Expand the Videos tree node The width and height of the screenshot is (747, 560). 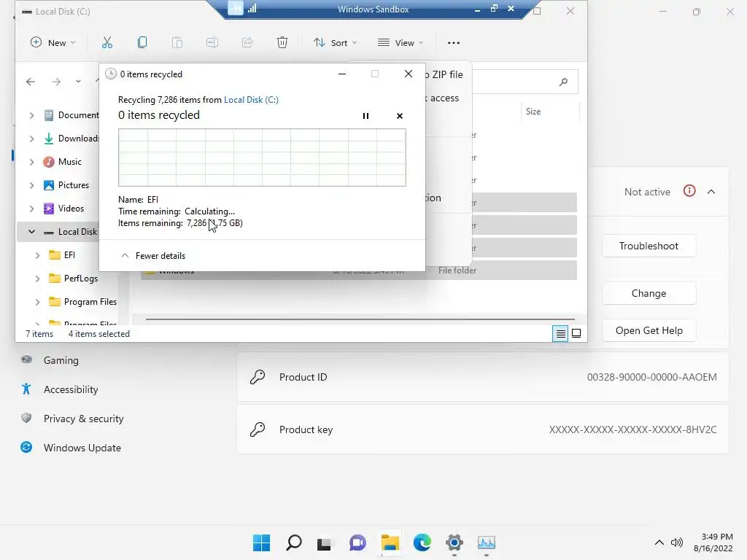pyautogui.click(x=31, y=208)
